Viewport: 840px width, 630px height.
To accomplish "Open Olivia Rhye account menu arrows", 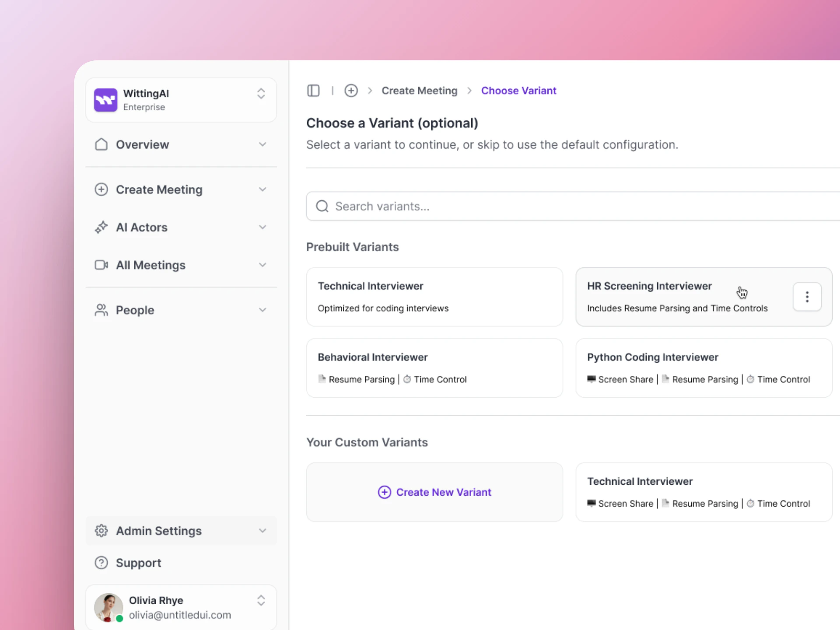I will (261, 600).
